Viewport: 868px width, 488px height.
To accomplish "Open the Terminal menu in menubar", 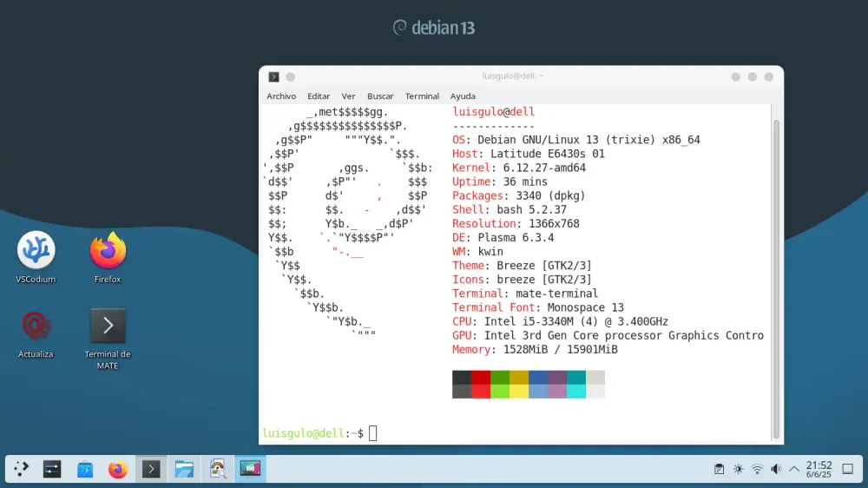I will pyautogui.click(x=422, y=96).
